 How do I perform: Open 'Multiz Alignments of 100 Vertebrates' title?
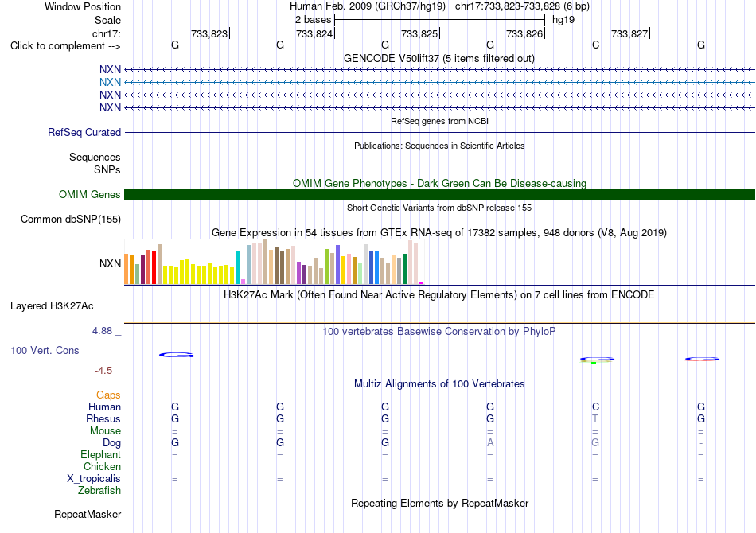(x=438, y=383)
